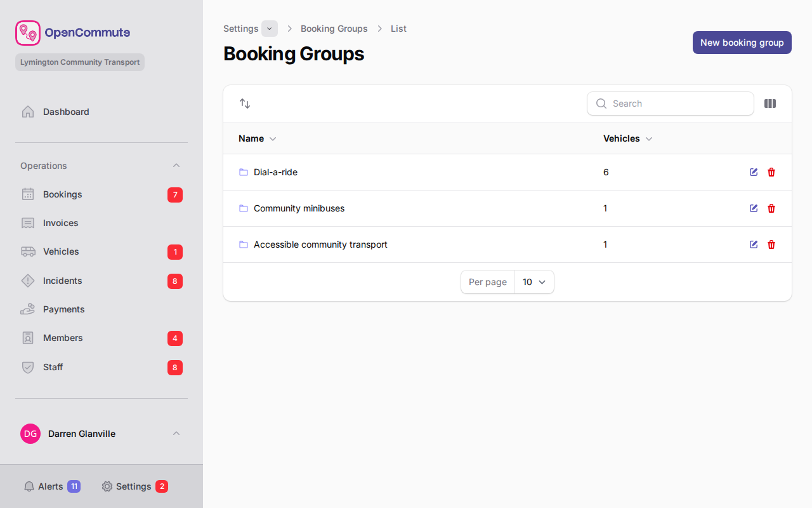Click the List breadcrumb text

[398, 29]
